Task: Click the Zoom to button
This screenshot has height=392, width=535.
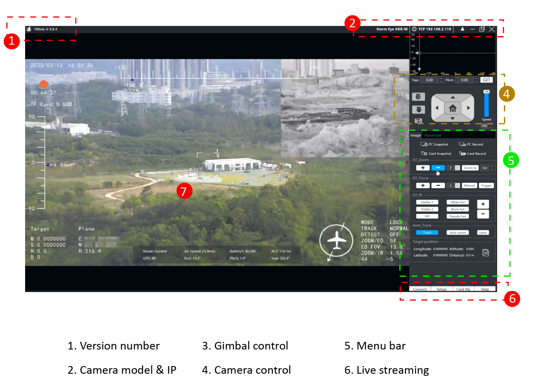Action: [x=470, y=168]
